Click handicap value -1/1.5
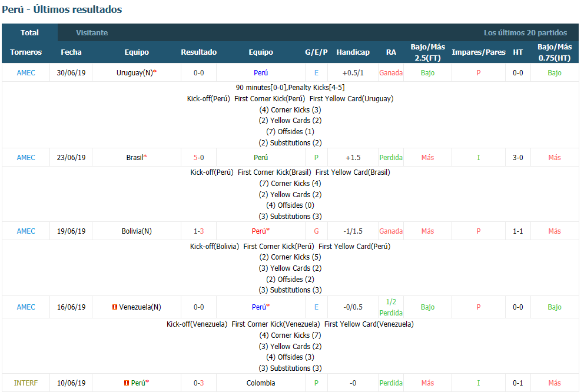 point(353,231)
